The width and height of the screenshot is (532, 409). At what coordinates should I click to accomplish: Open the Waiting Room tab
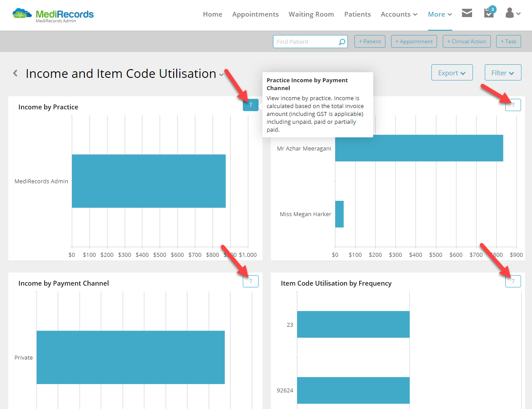[311, 14]
